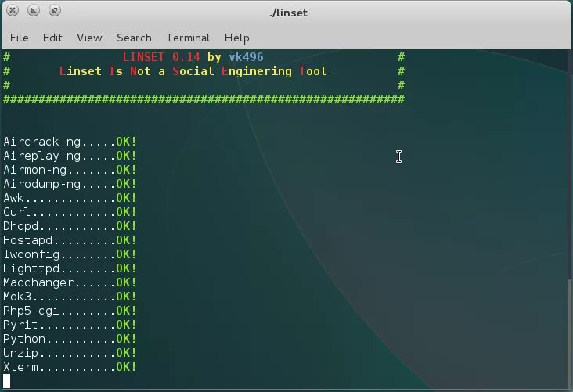Maximize the ./linset terminal window
Viewport: 573px width, 392px height.
pos(55,10)
